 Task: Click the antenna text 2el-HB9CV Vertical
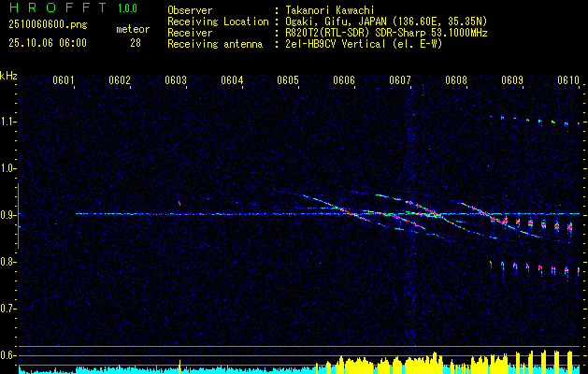coord(336,44)
